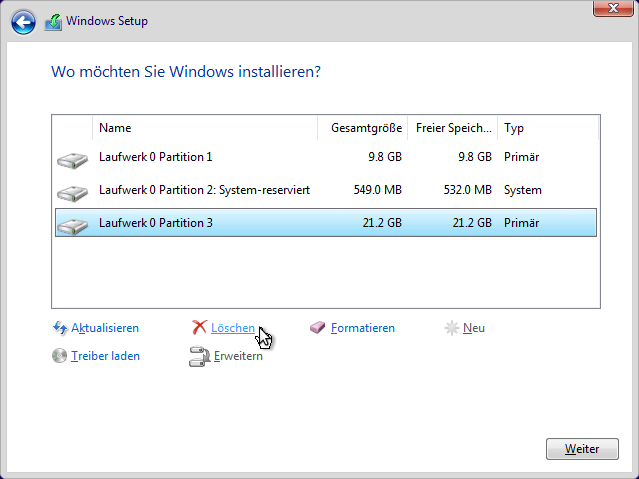Select row Laufwerk 0 Partition 1
The height and width of the screenshot is (479, 639).
pyautogui.click(x=326, y=157)
